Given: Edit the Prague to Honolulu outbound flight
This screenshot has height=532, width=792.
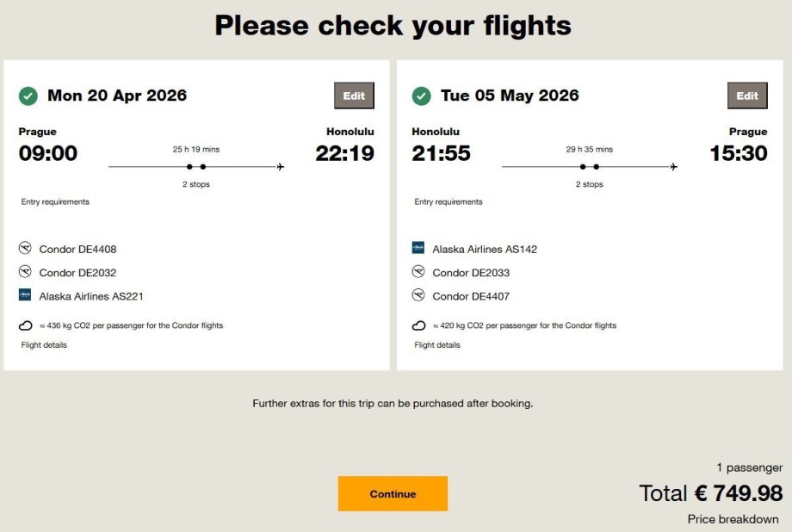Looking at the screenshot, I should click(354, 96).
